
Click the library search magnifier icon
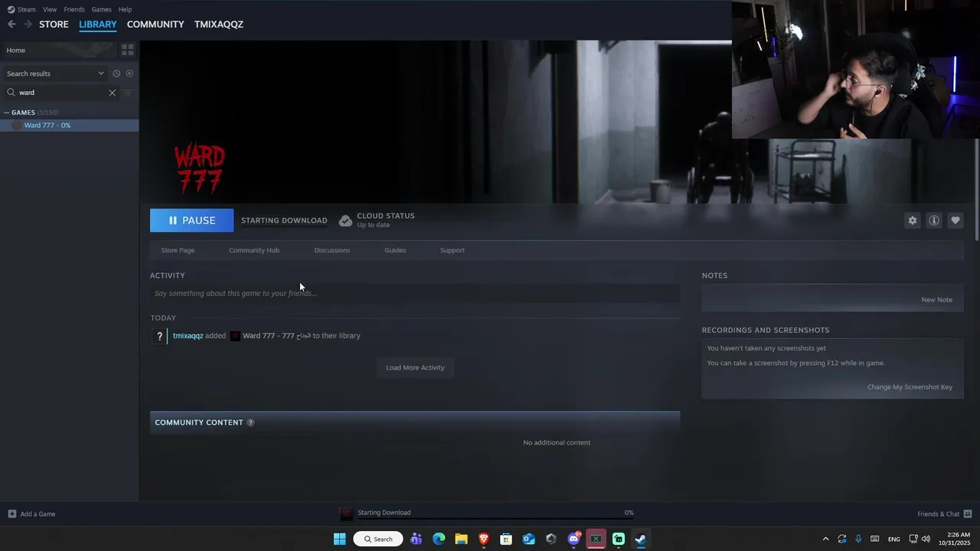tap(11, 93)
